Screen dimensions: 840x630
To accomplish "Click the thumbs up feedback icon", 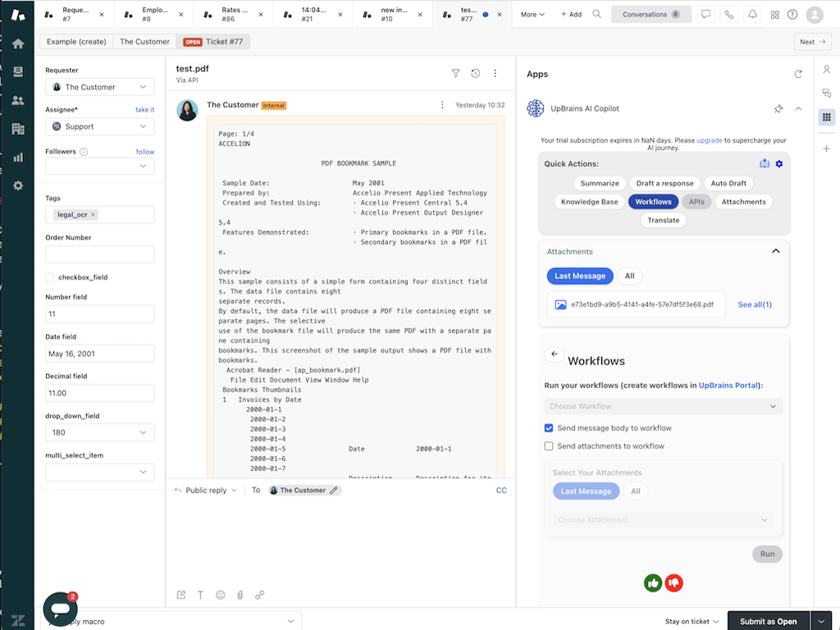I will point(652,583).
